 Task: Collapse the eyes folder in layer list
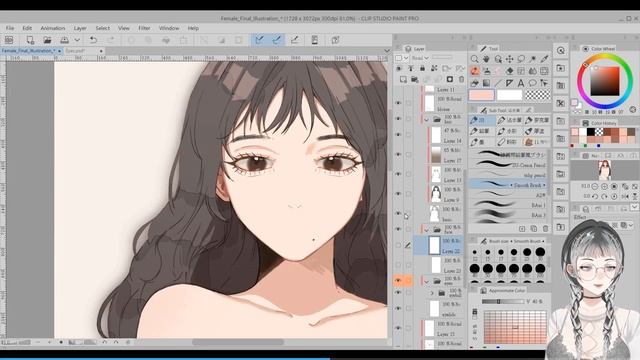pos(427,281)
